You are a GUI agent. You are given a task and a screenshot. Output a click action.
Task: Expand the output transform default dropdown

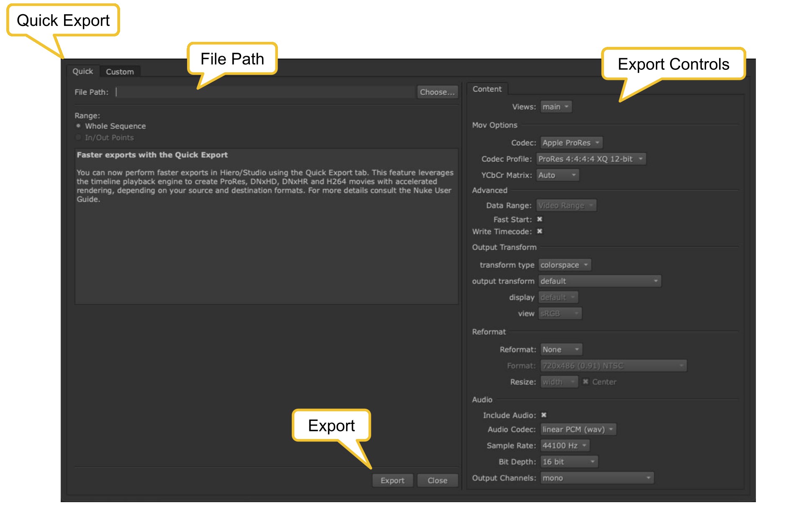point(599,281)
